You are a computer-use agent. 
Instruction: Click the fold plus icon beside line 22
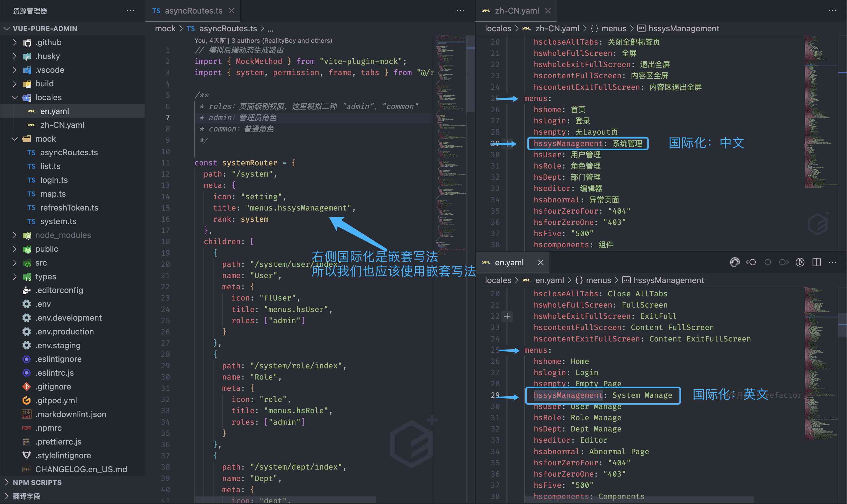[x=507, y=316]
